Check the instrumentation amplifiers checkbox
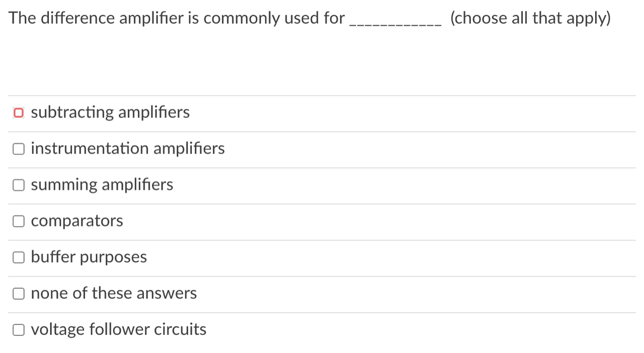Screen dimensions: 644x353 pyautogui.click(x=18, y=149)
